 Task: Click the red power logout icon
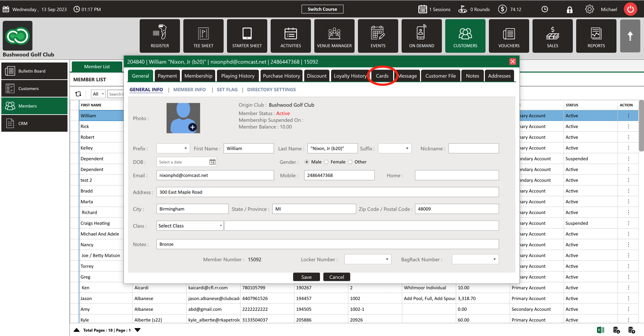(x=630, y=9)
